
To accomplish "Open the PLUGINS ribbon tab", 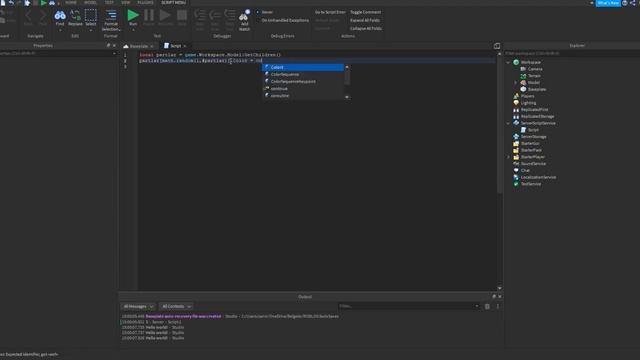I will click(145, 2).
